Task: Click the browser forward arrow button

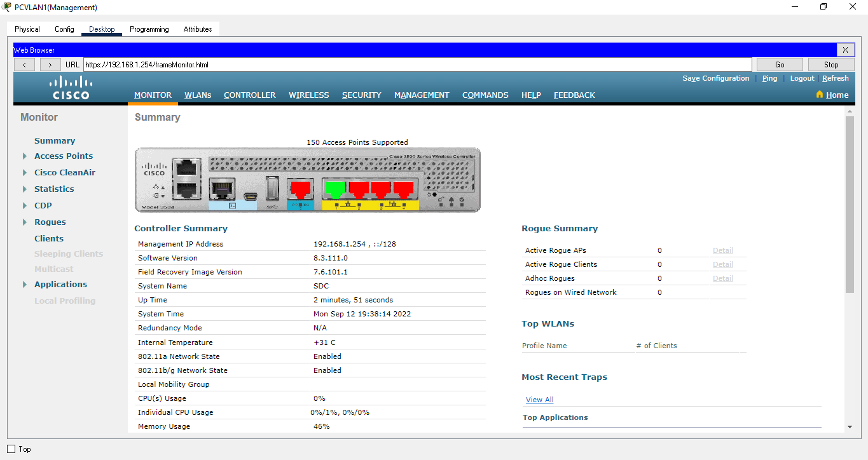Action: (50, 64)
